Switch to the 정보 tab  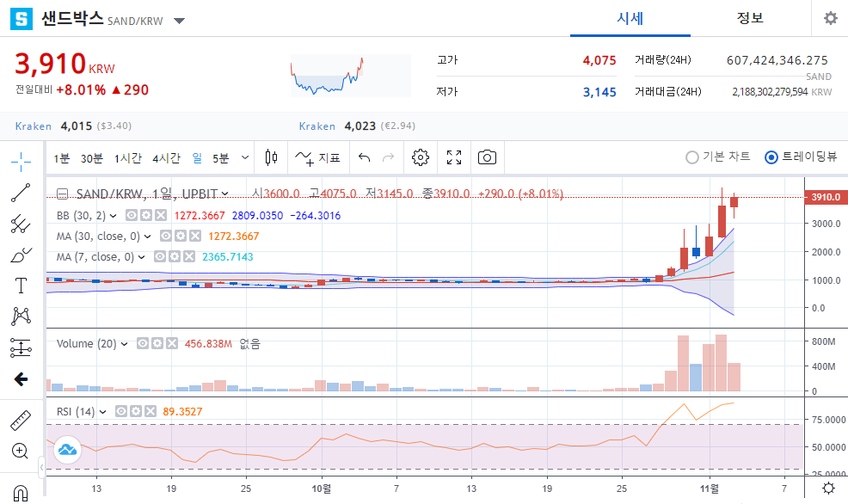(x=750, y=18)
